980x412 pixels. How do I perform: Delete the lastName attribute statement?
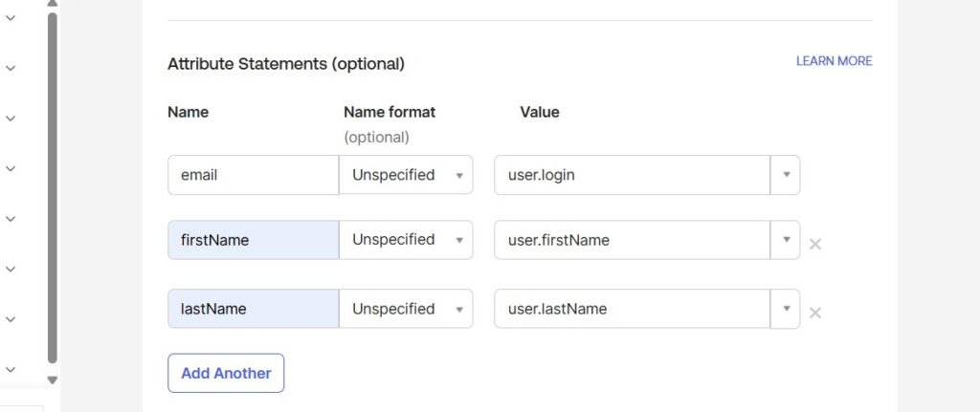(815, 313)
